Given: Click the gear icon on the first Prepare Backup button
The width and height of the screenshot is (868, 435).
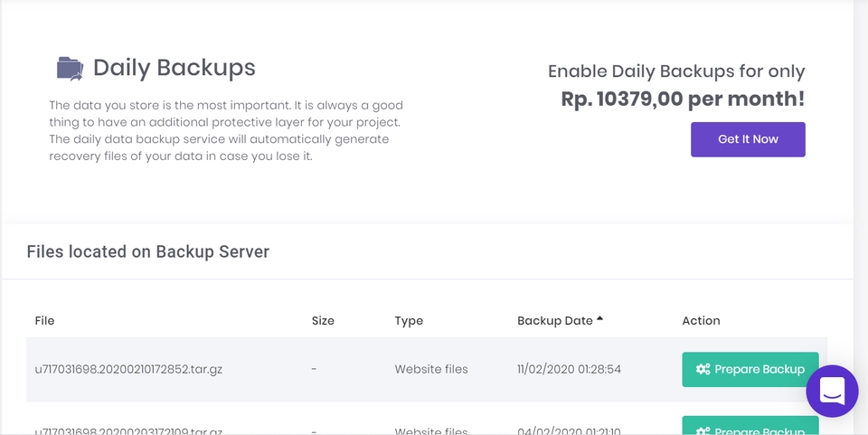Looking at the screenshot, I should pos(703,369).
